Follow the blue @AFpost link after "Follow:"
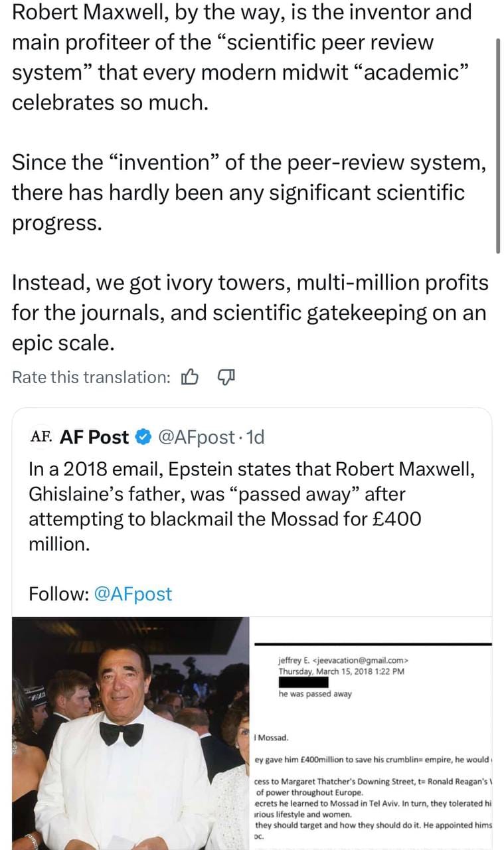 (x=133, y=594)
